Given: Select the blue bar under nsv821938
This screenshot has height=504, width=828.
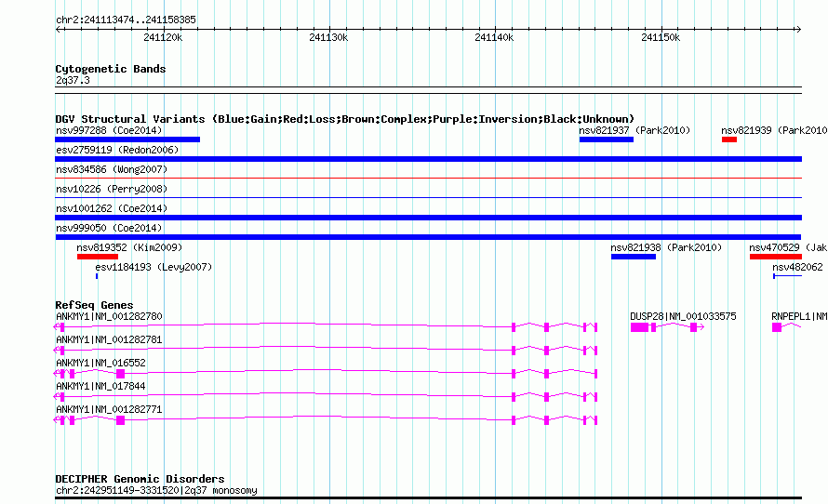Looking at the screenshot, I should 634,257.
